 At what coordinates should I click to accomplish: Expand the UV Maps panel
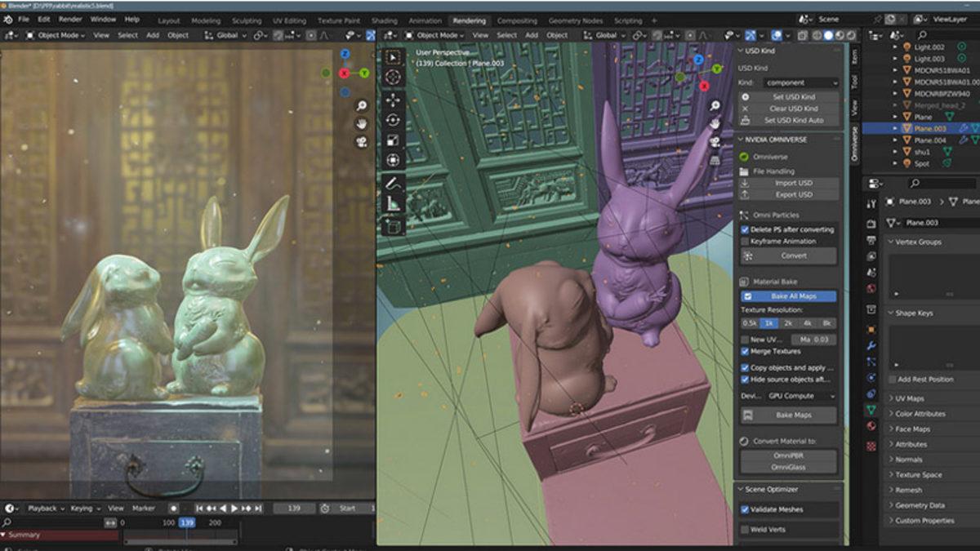[909, 398]
